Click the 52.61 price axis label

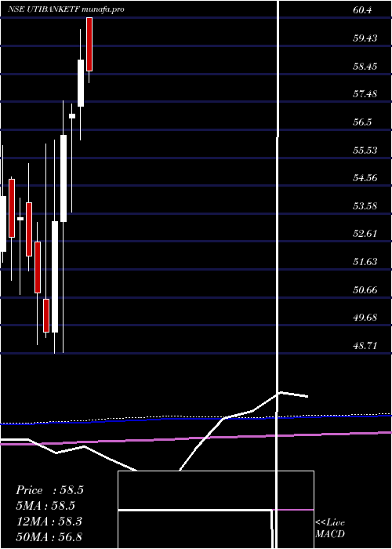(365, 234)
